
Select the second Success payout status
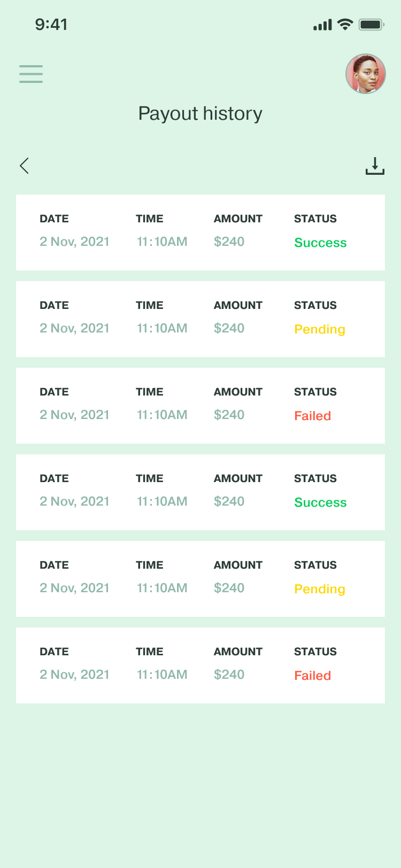coord(320,502)
